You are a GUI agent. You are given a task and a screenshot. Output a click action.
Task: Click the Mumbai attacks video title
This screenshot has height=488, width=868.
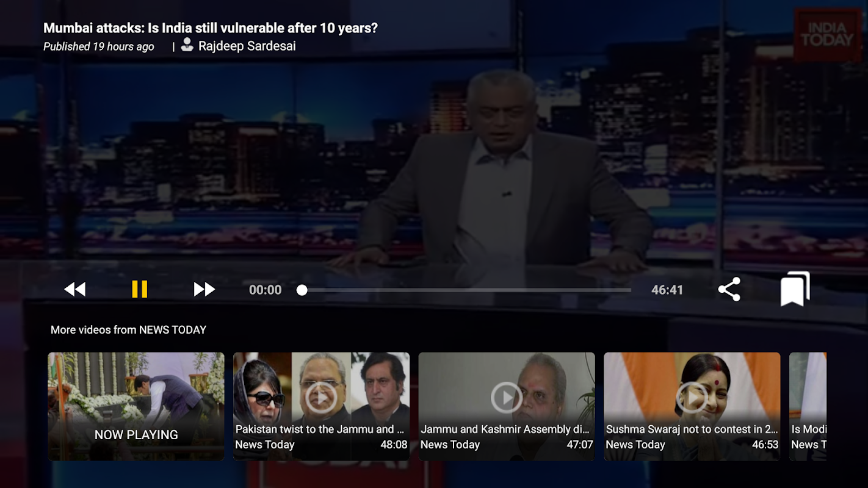click(x=211, y=27)
